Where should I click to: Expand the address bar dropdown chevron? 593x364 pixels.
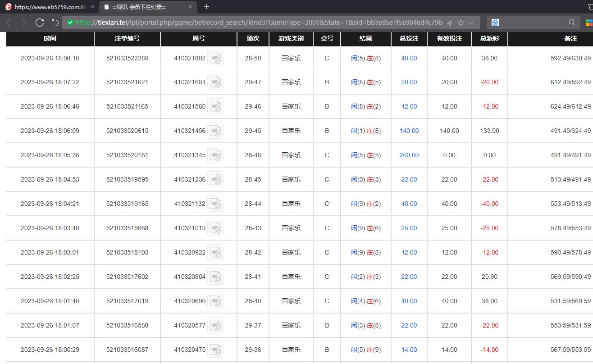pos(471,23)
